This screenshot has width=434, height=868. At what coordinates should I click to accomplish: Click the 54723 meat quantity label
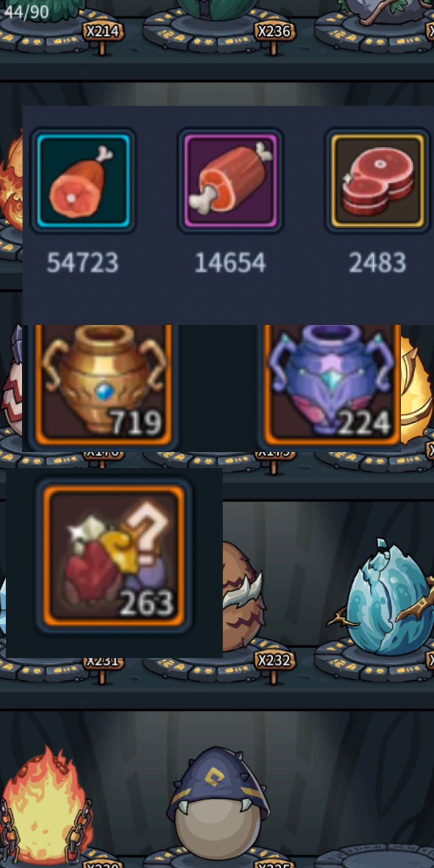point(83,263)
